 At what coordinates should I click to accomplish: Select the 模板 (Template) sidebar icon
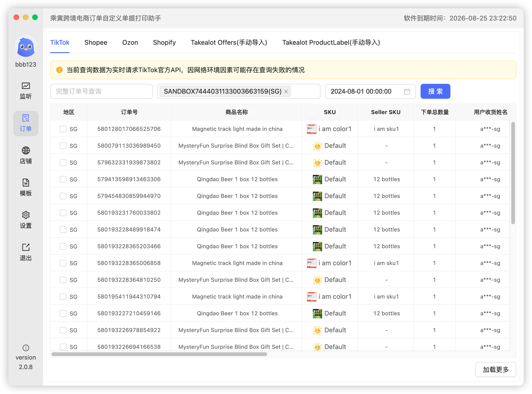coord(26,185)
